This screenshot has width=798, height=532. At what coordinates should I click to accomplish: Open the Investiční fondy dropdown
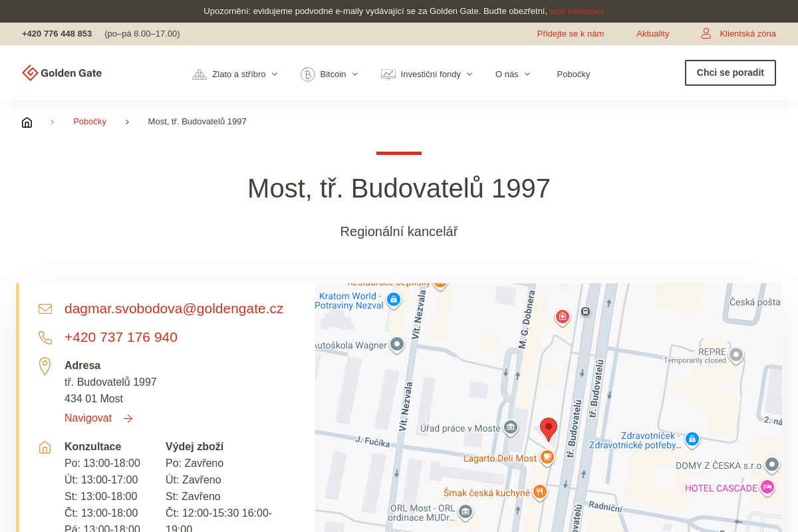point(427,74)
